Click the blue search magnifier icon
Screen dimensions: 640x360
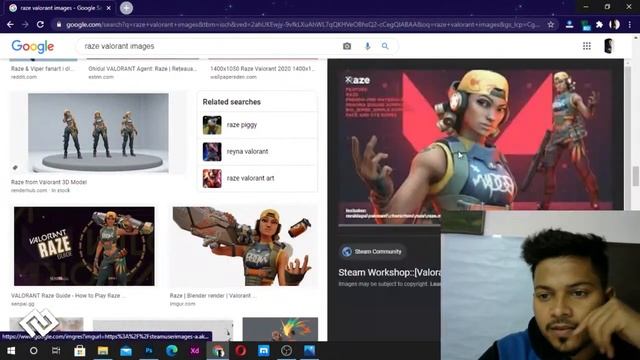click(x=385, y=46)
